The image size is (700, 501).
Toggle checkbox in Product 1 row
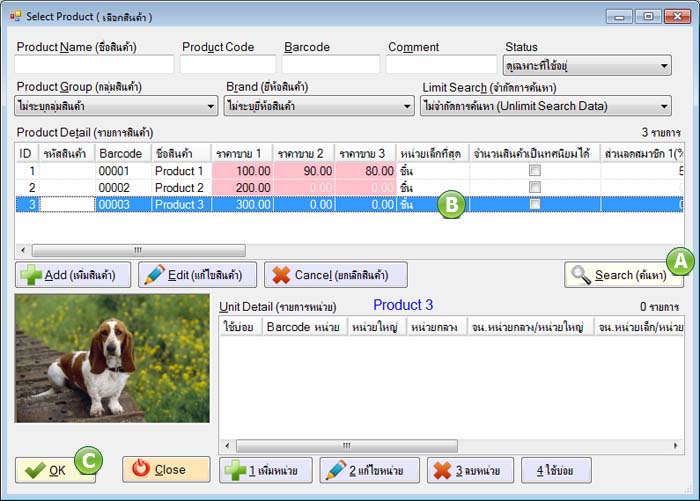pos(535,171)
